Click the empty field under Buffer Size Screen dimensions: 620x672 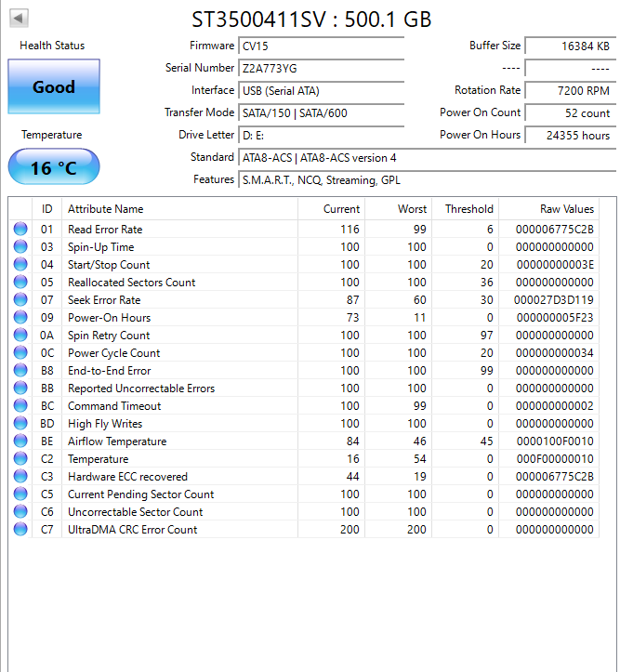[570, 68]
